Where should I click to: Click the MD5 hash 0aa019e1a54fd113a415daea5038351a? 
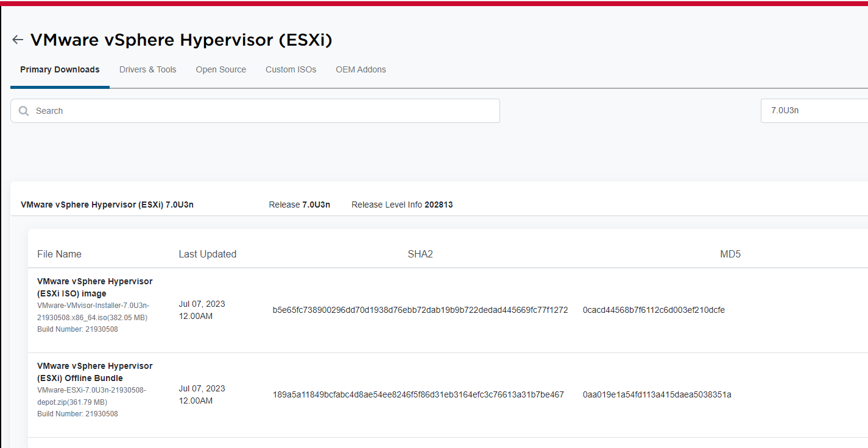click(657, 394)
